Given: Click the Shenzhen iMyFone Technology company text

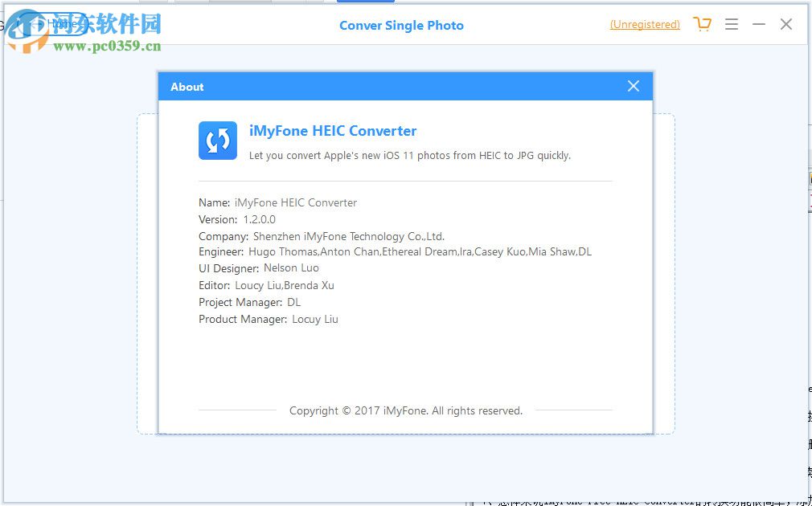Looking at the screenshot, I should tap(322, 235).
